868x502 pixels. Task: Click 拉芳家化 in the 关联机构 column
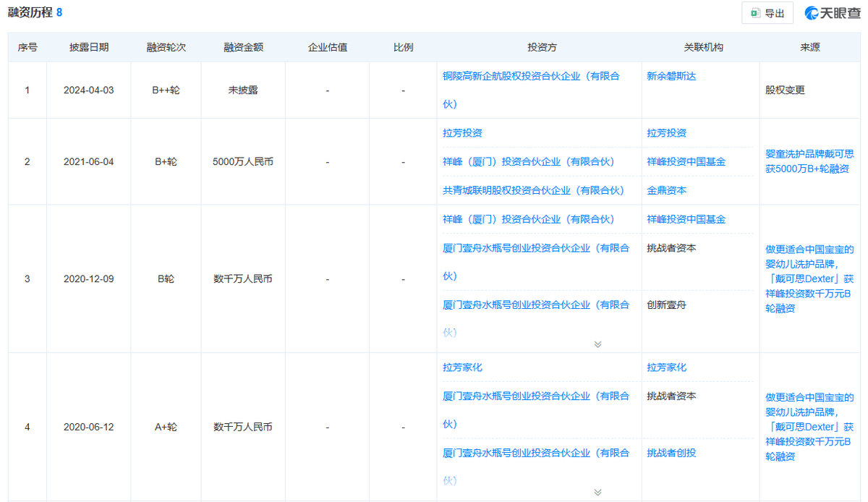666,367
